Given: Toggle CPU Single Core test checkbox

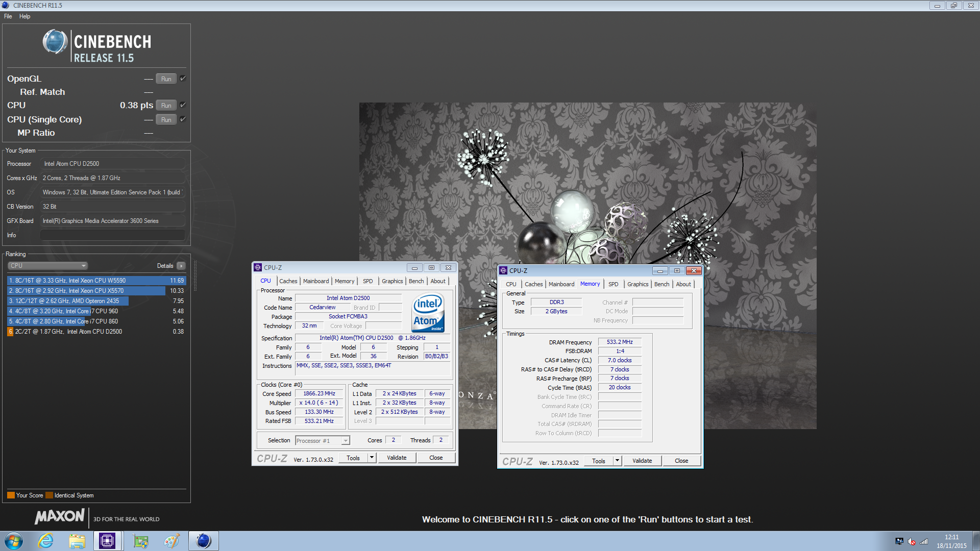Looking at the screenshot, I should point(183,119).
